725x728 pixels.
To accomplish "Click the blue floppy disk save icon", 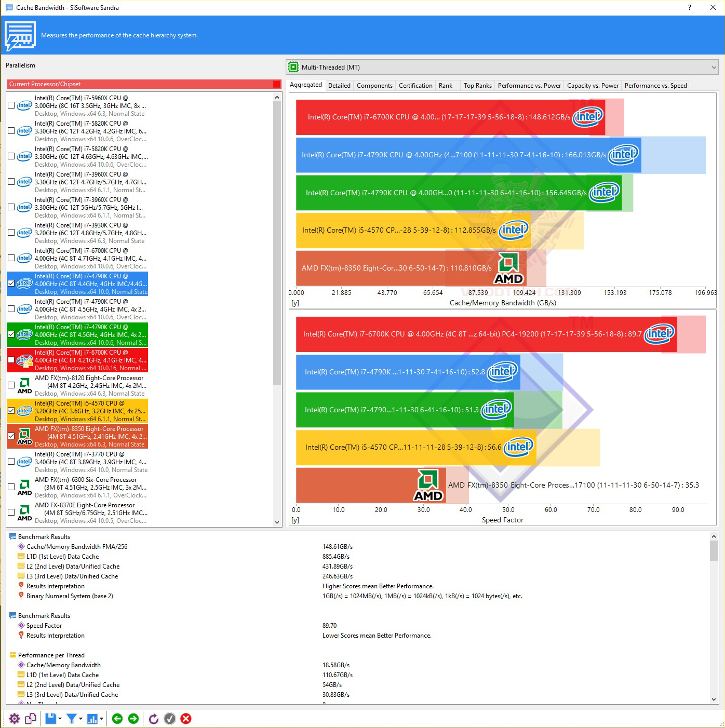I will (50, 719).
